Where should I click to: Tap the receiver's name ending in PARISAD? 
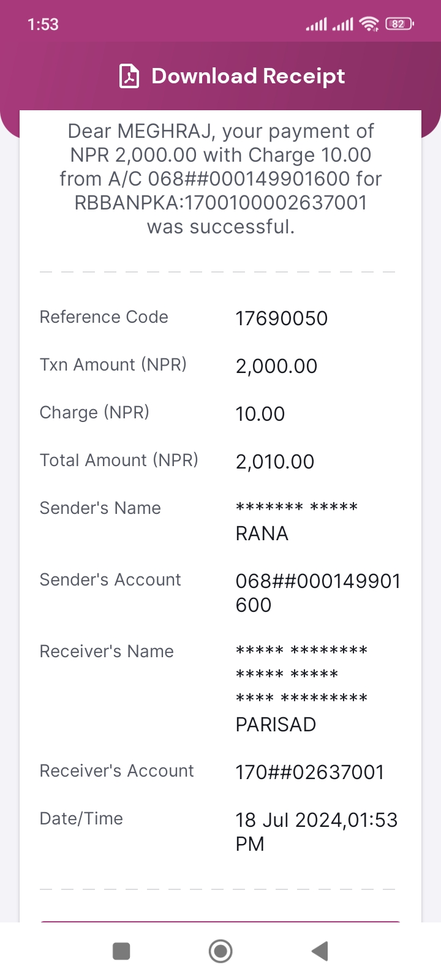302,687
